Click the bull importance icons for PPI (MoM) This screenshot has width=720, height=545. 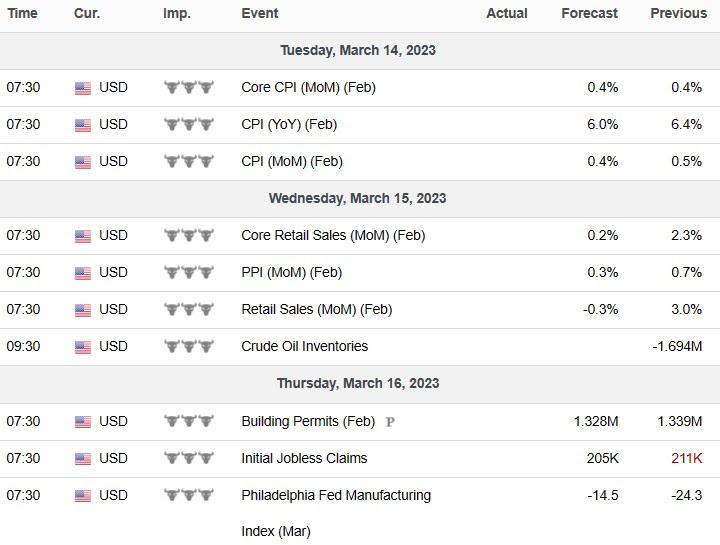pyautogui.click(x=189, y=273)
